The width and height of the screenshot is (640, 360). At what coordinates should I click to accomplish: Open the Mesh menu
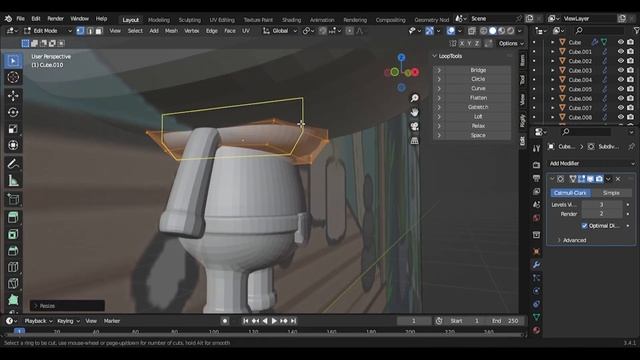171,31
